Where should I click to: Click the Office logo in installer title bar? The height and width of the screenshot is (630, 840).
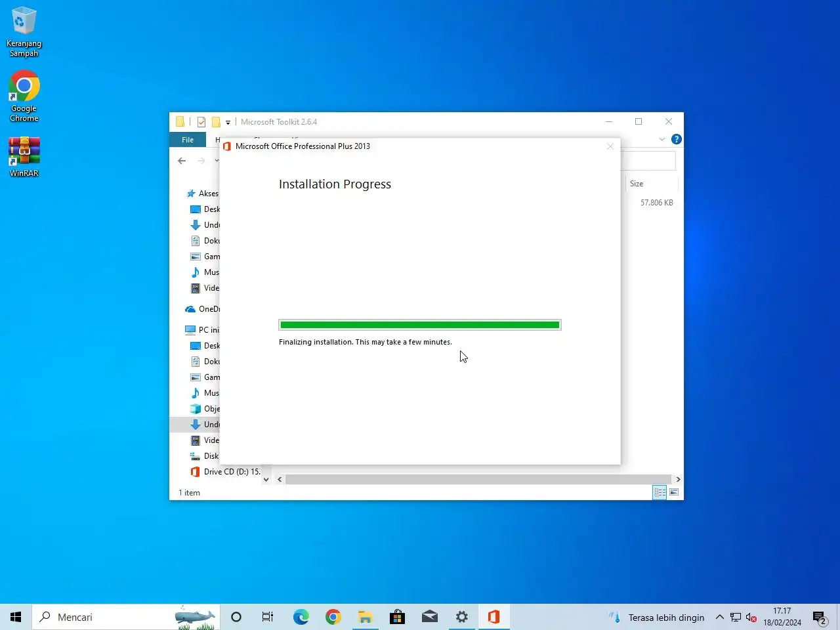click(x=227, y=146)
